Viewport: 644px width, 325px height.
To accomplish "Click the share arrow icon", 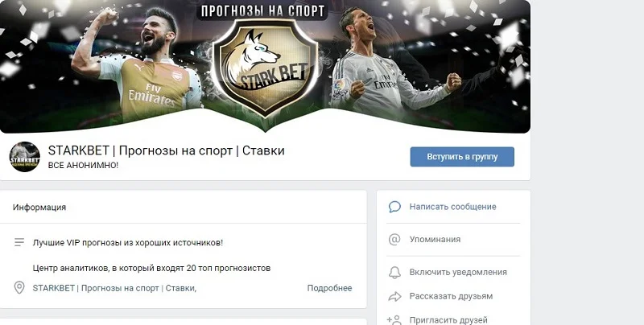I will point(394,296).
